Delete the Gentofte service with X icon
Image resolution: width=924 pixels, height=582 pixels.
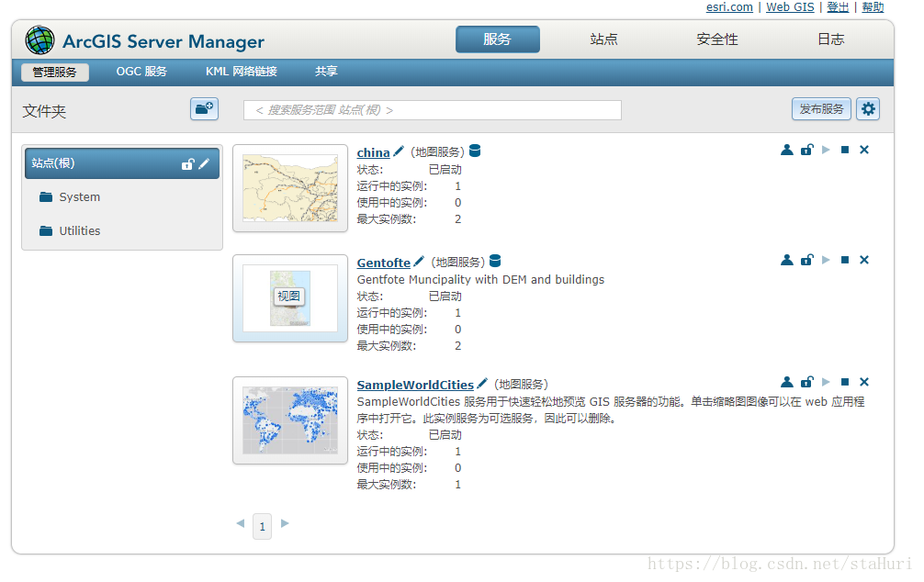(864, 260)
